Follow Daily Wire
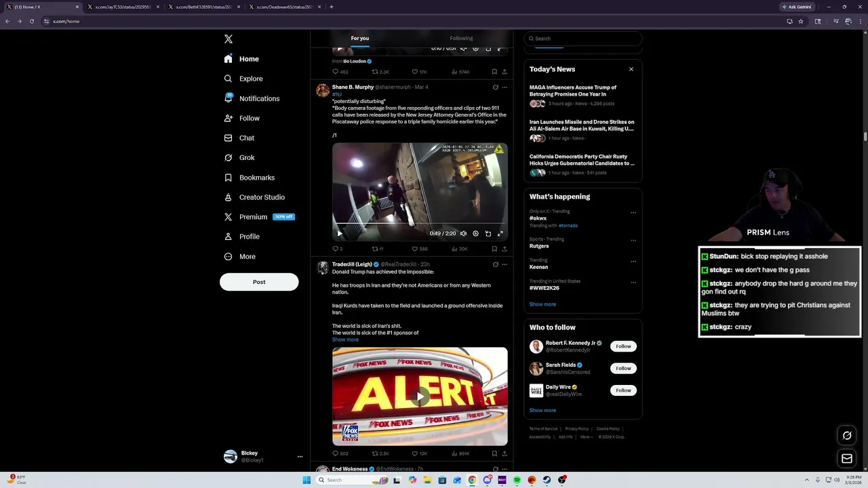This screenshot has height=488, width=868. [623, 390]
